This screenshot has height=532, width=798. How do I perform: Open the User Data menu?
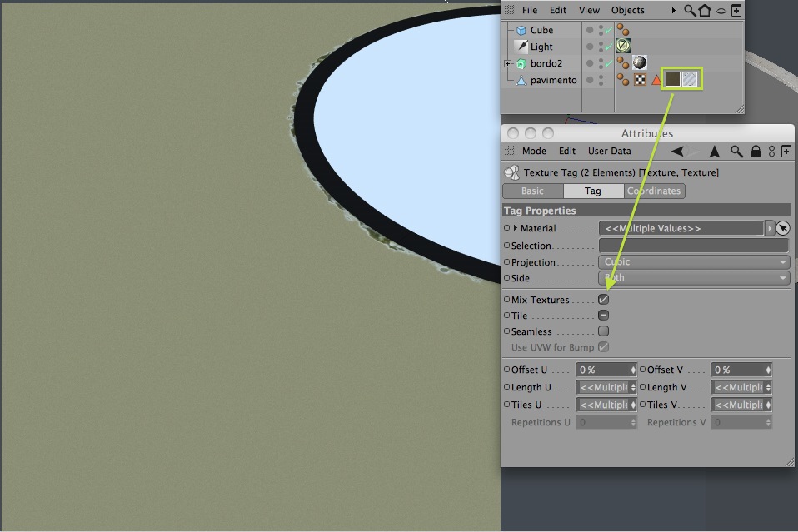pos(609,151)
